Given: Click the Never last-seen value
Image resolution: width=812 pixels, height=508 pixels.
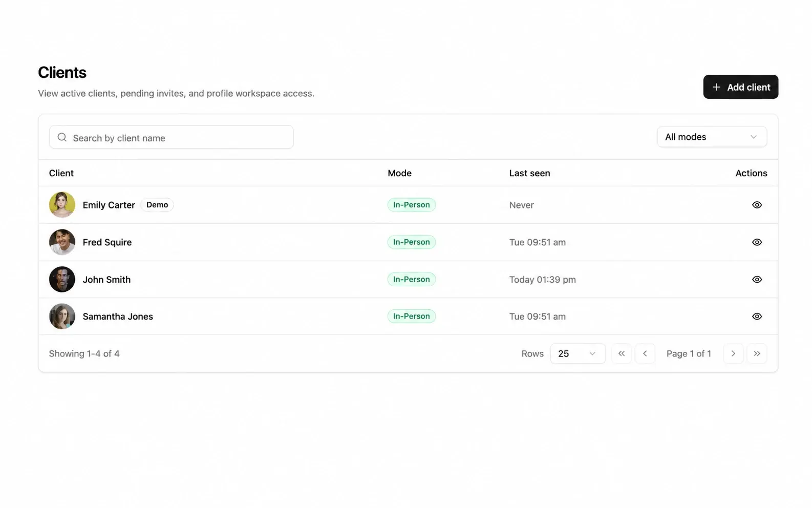Looking at the screenshot, I should click(x=521, y=205).
